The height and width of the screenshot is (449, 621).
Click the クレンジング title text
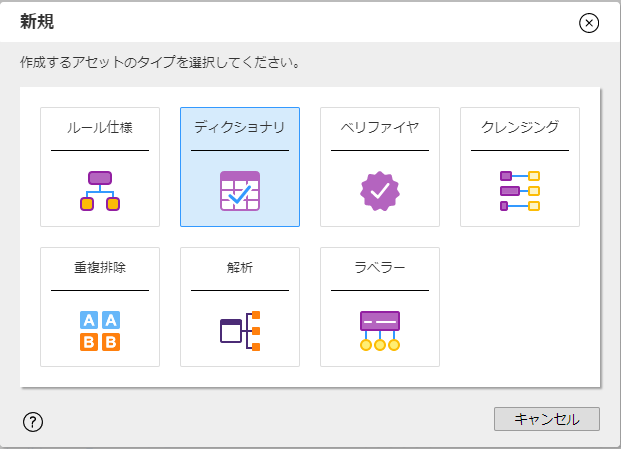click(x=520, y=127)
